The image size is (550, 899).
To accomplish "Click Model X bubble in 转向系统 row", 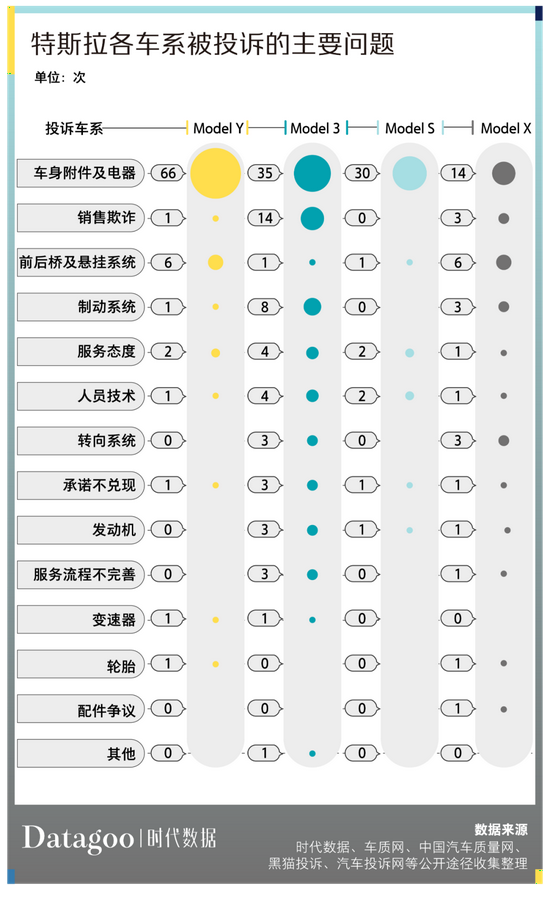I will click(x=504, y=441).
